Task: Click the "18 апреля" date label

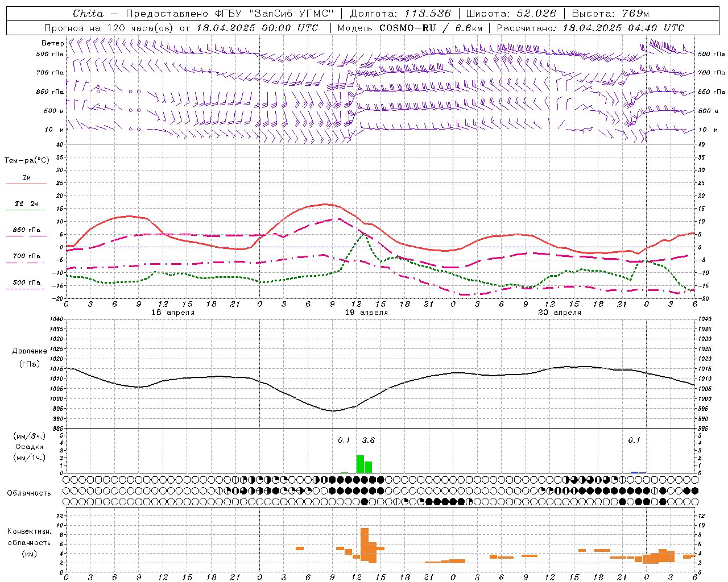Action: (x=173, y=313)
